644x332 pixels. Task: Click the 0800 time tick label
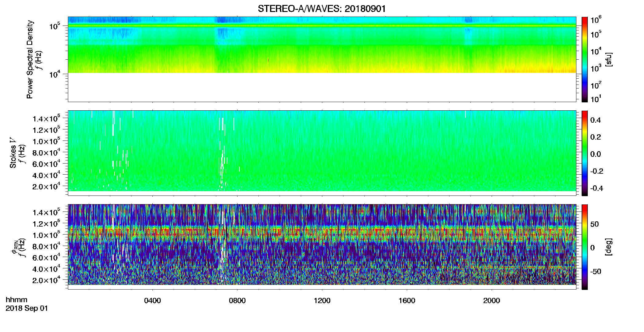[x=237, y=301]
